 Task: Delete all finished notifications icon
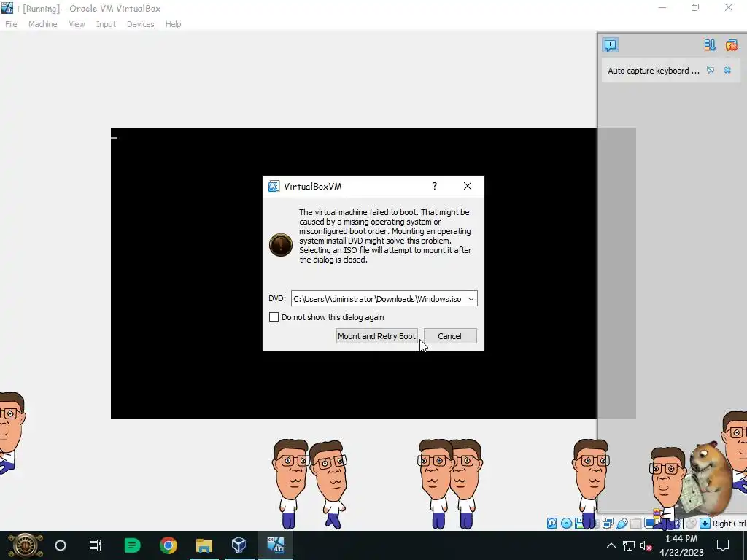coord(731,44)
